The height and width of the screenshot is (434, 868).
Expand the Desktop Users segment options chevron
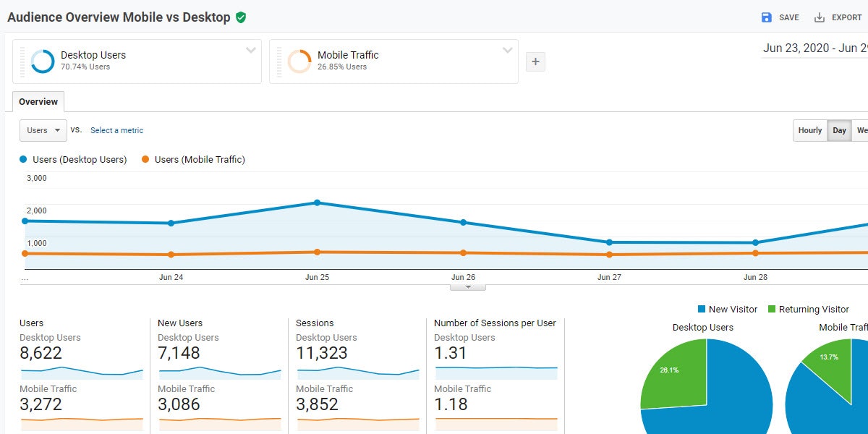pos(251,51)
